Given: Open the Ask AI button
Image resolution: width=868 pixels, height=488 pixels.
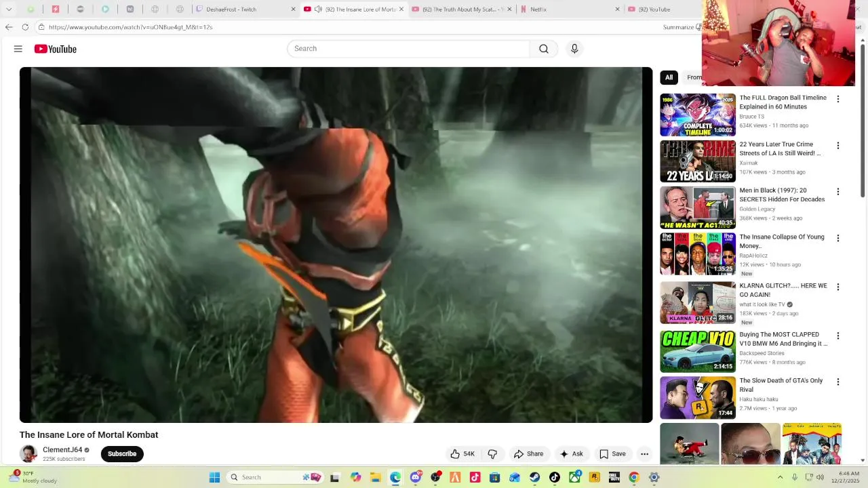Looking at the screenshot, I should point(572,454).
